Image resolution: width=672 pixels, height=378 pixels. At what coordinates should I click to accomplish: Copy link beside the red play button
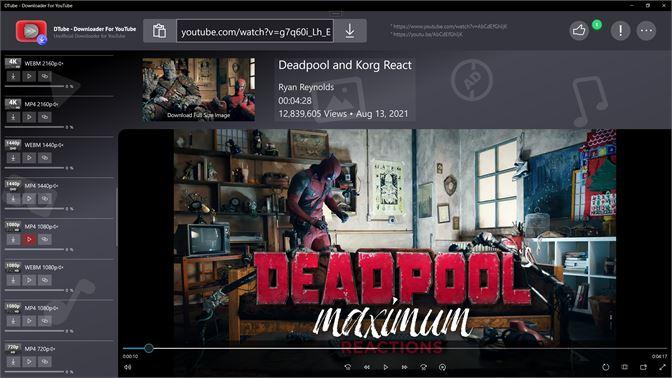click(x=45, y=240)
